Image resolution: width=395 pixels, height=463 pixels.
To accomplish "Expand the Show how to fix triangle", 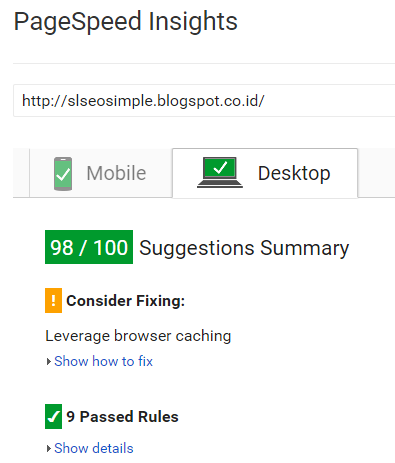I will pyautogui.click(x=49, y=362).
